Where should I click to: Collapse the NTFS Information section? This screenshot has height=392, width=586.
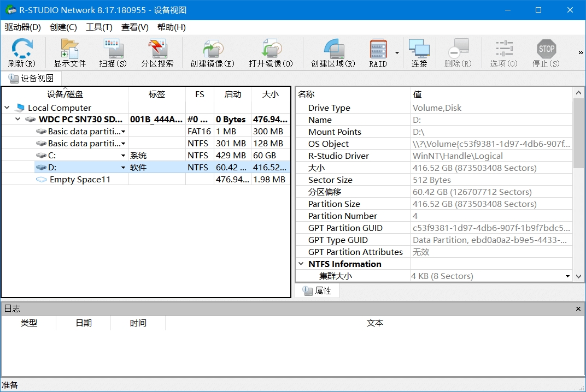coord(302,264)
